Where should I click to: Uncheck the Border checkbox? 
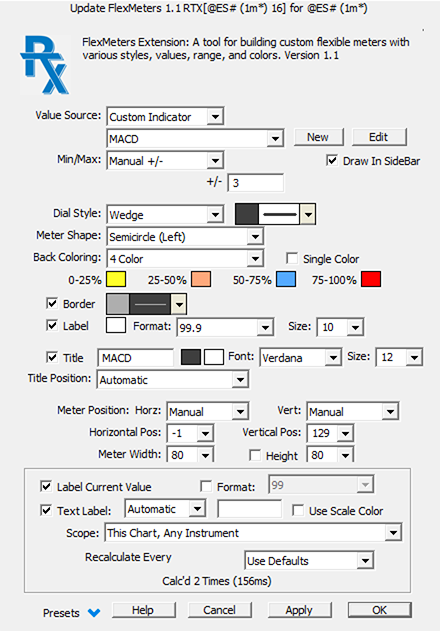(52, 303)
